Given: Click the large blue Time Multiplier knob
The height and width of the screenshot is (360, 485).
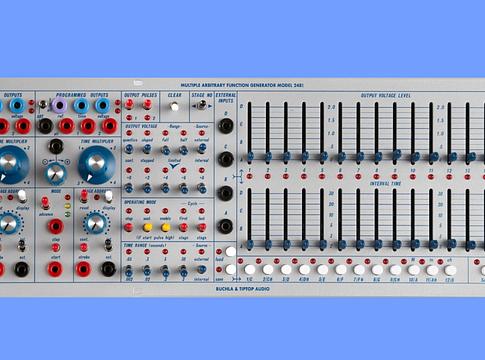Looking at the screenshot, I should point(97,164).
